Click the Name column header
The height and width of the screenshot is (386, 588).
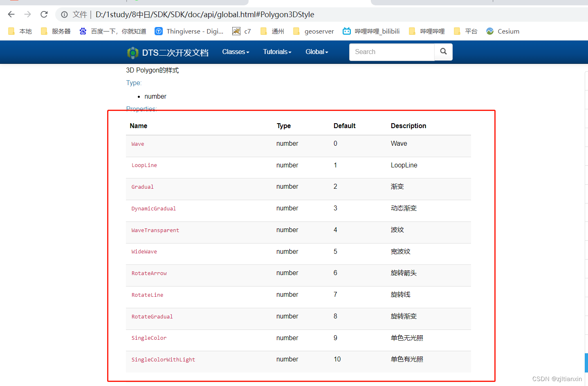[139, 126]
